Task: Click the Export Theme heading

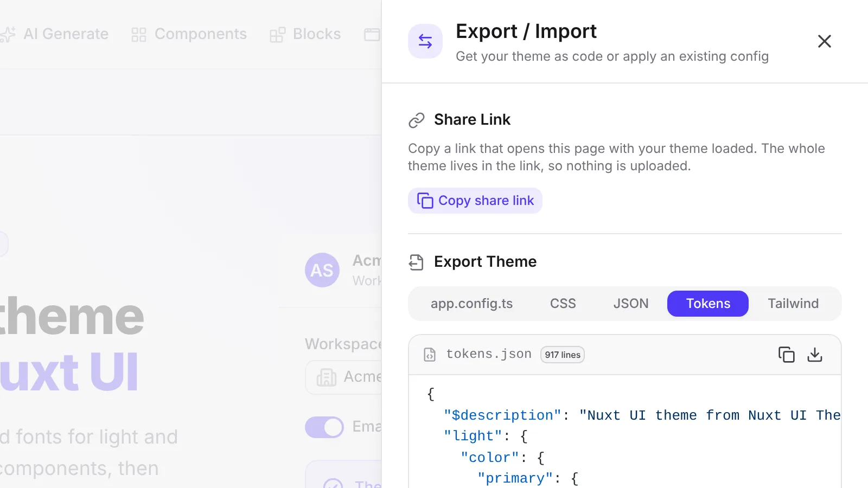Action: (x=485, y=262)
